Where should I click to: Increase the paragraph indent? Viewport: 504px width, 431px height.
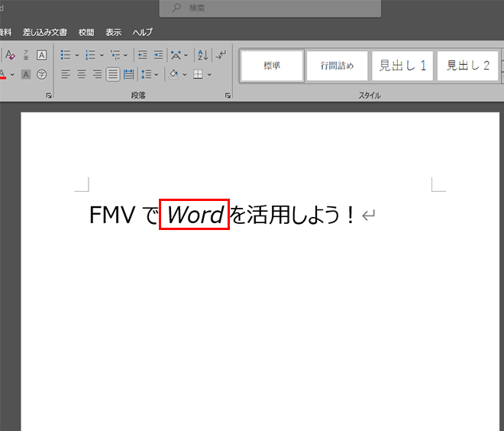click(x=158, y=55)
